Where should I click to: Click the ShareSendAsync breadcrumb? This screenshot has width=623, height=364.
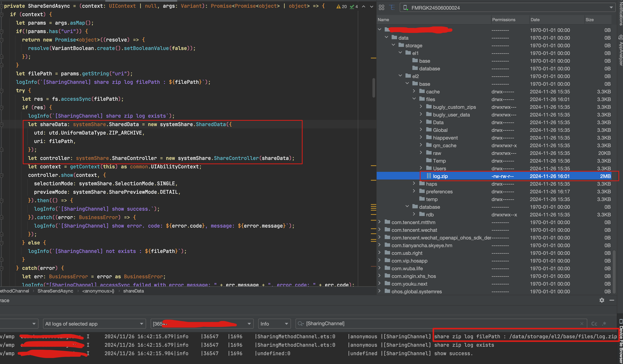tap(55, 291)
